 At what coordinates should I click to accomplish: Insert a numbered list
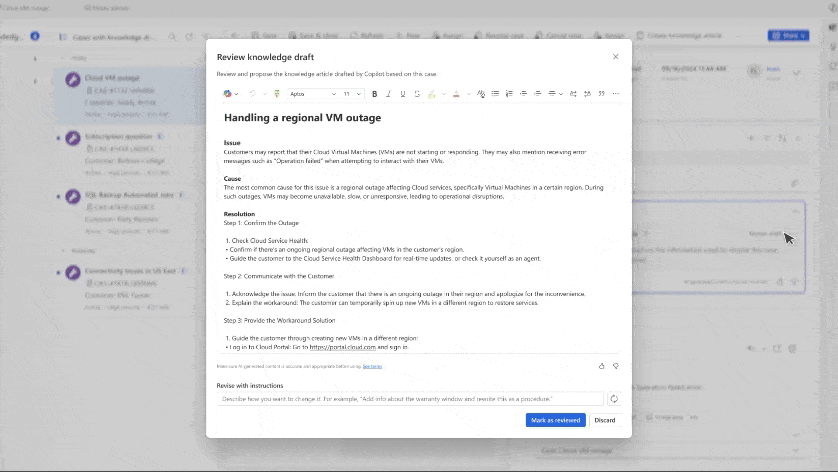point(509,94)
